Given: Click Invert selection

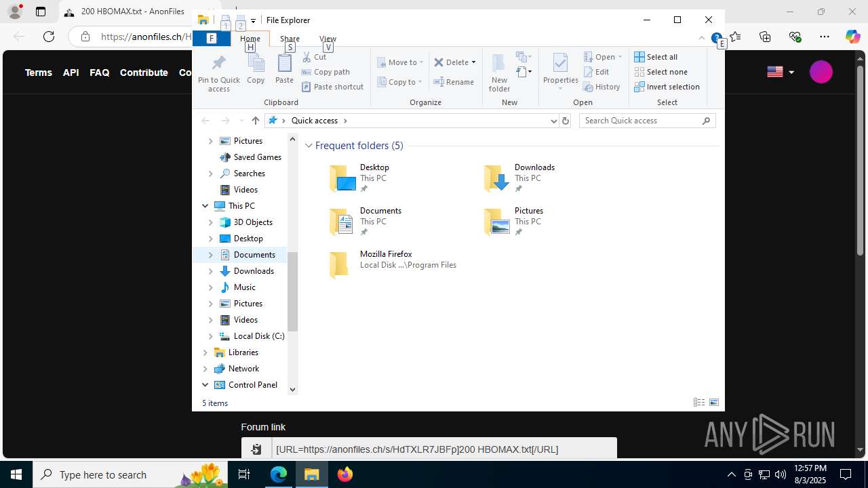Looking at the screenshot, I should (667, 87).
